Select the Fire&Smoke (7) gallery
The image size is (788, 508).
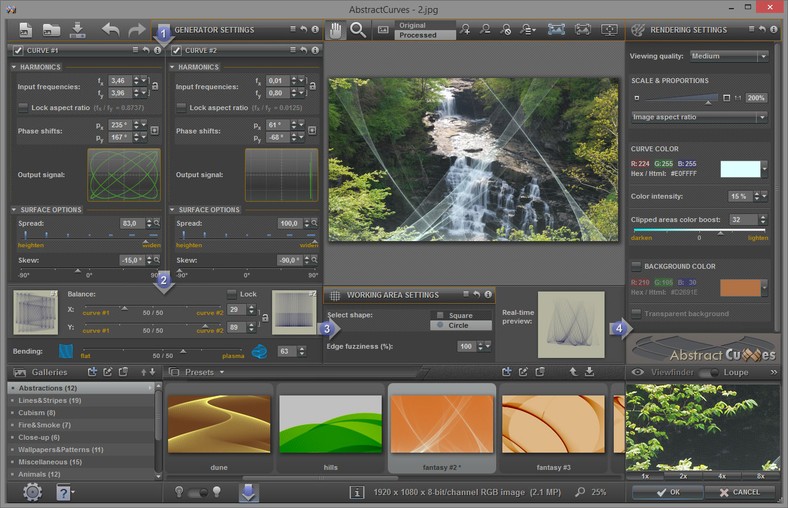coord(81,425)
